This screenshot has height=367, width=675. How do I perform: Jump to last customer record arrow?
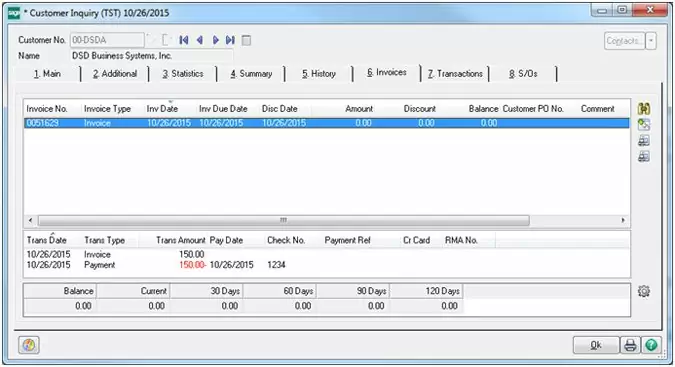click(230, 40)
